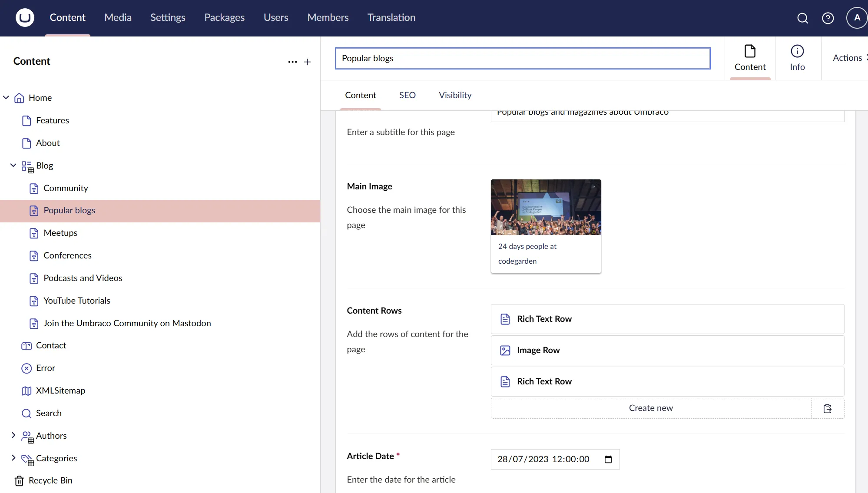Click the Popular blogs name field

pyautogui.click(x=522, y=58)
